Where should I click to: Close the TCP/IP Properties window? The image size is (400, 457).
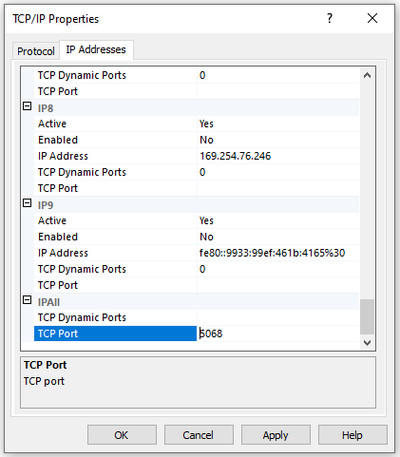click(x=372, y=18)
